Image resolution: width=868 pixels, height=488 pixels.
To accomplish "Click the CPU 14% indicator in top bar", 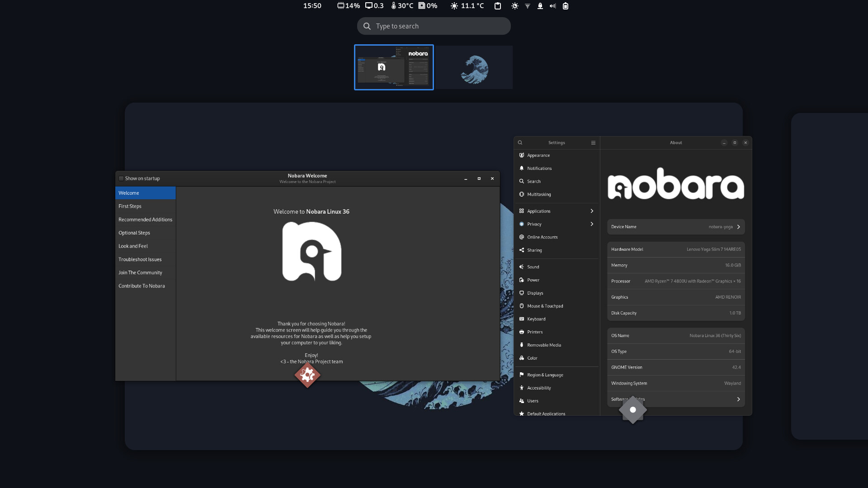I will 349,6.
